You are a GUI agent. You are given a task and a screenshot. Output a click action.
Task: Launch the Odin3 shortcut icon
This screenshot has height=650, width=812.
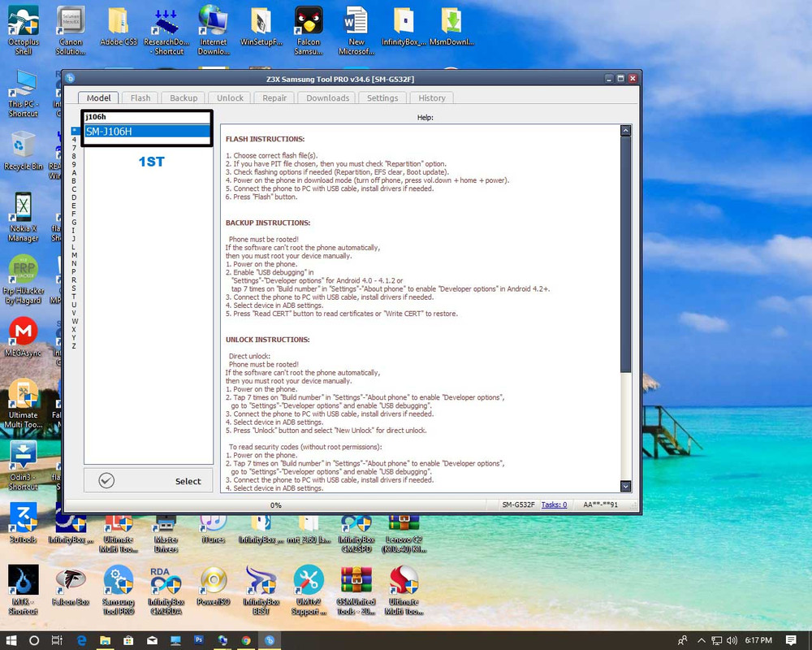(x=24, y=466)
